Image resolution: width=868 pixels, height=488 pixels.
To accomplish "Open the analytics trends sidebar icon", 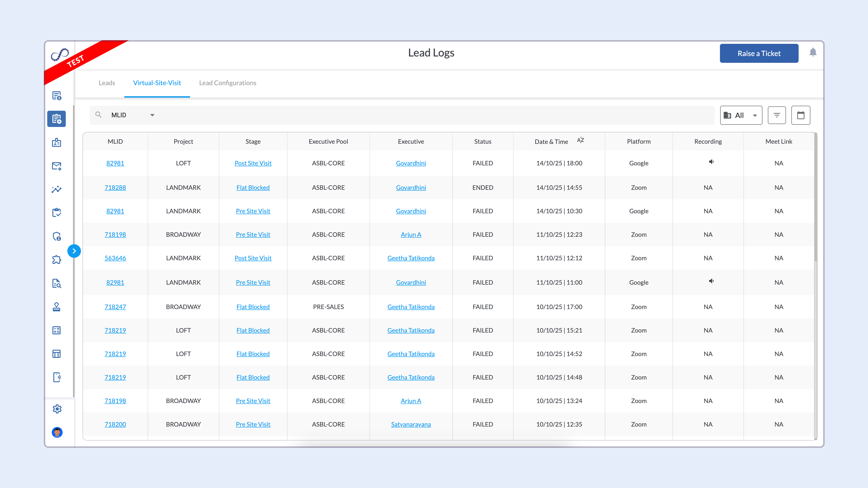I will (x=57, y=189).
